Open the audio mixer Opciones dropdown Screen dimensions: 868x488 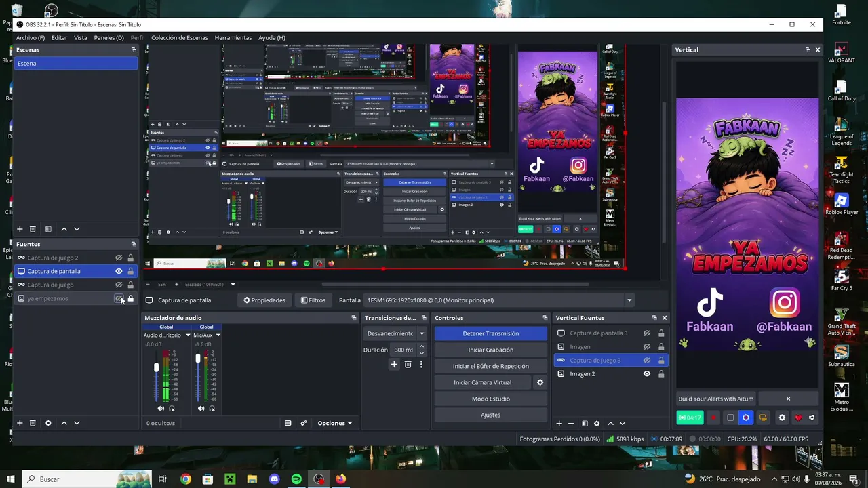(x=335, y=423)
